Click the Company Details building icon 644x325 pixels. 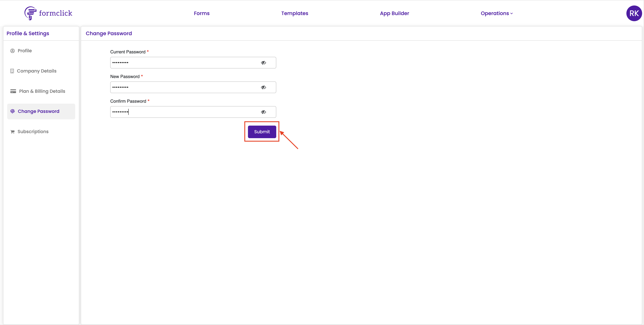[x=12, y=71]
